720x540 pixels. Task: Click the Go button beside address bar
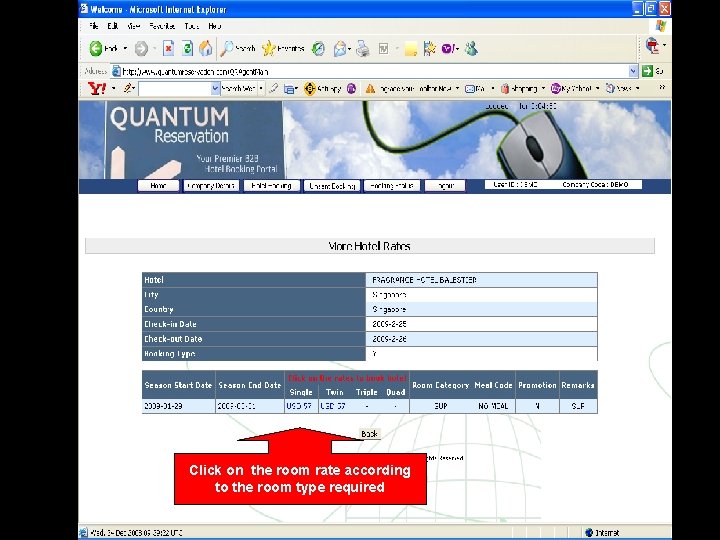click(653, 71)
